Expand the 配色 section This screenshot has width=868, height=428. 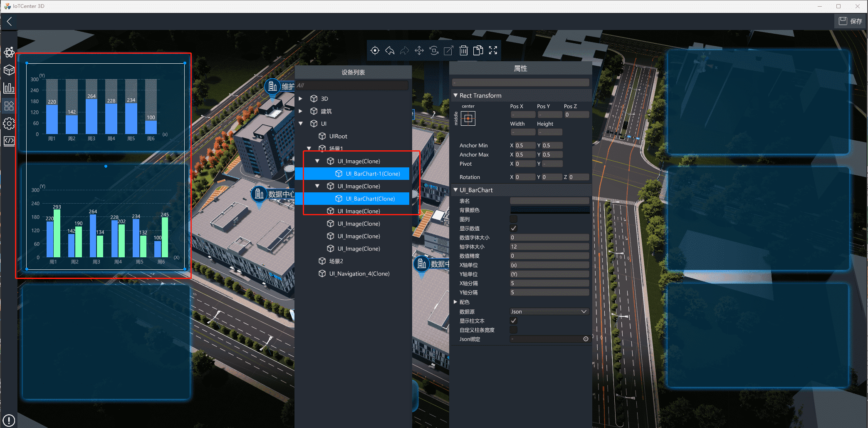pyautogui.click(x=455, y=302)
